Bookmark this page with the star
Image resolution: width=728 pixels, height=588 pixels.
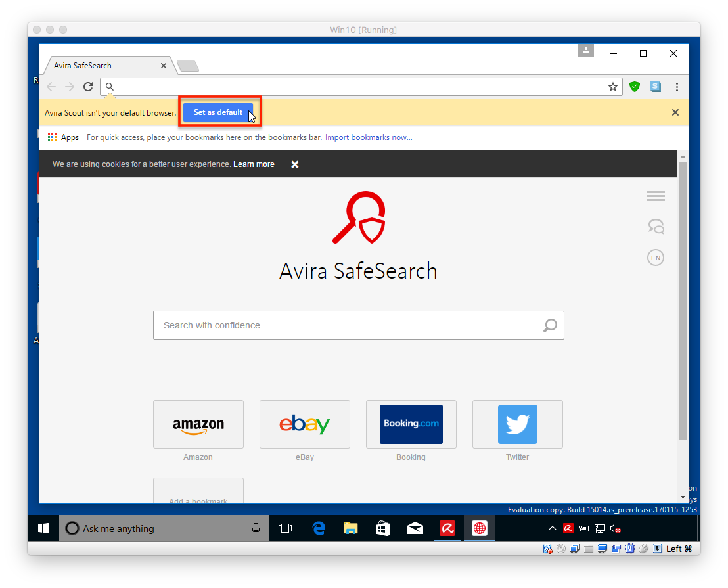(612, 86)
